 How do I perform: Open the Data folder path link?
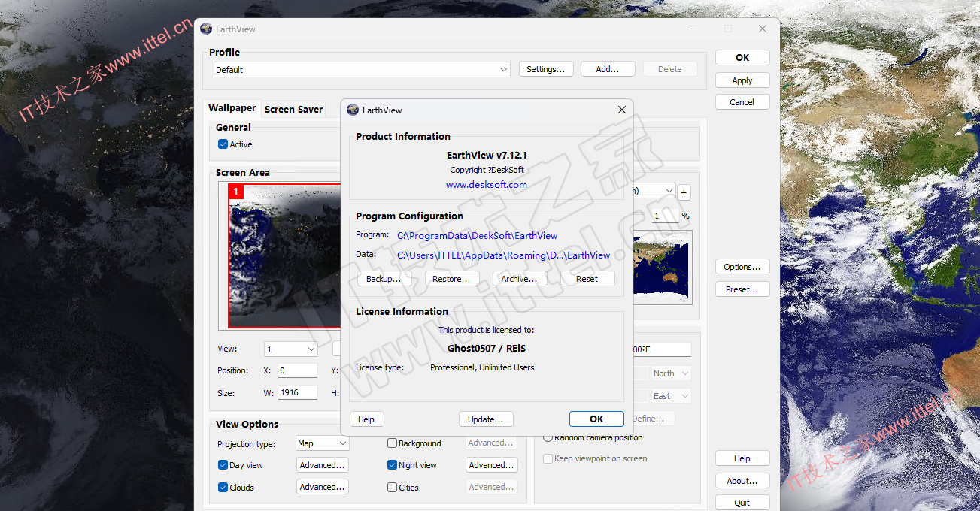(504, 255)
